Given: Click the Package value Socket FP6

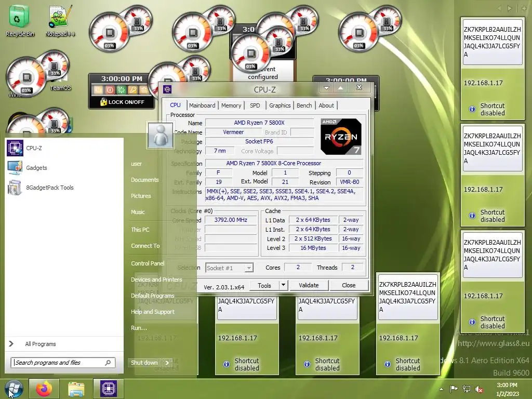Looking at the screenshot, I should (259, 141).
